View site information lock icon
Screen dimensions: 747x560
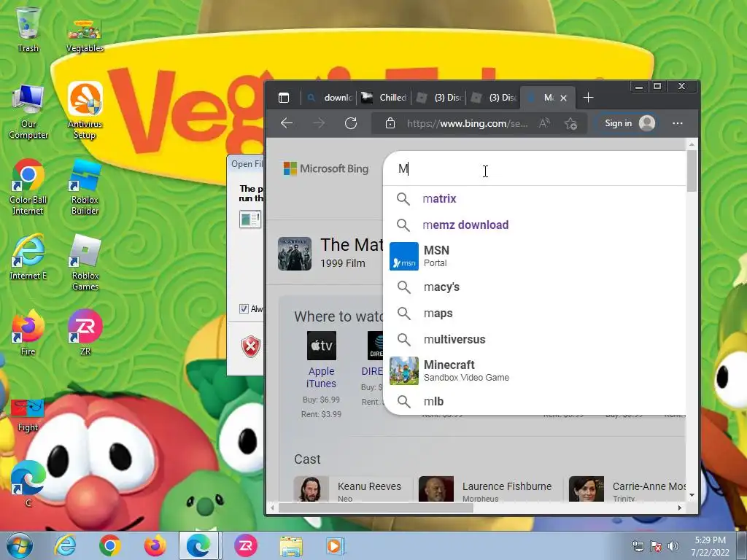point(390,123)
